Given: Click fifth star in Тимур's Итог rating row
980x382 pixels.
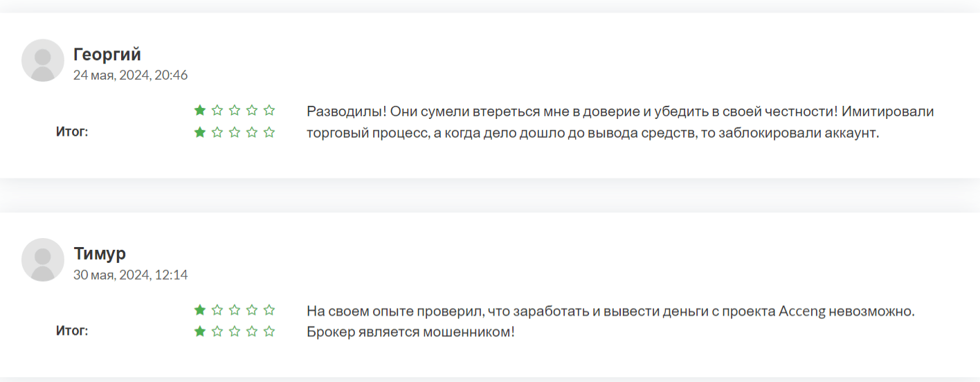Looking at the screenshot, I should (x=269, y=331).
